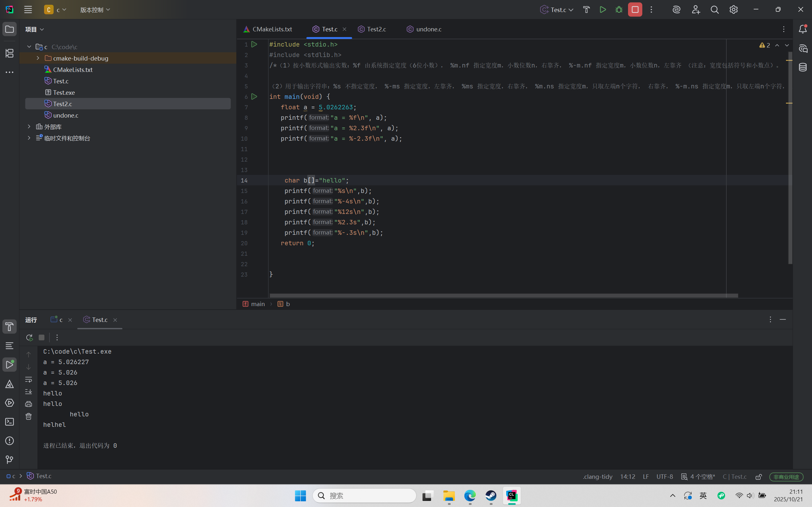812x507 pixels.
Task: Click the Build hammer icon in top toolbar
Action: (586, 10)
